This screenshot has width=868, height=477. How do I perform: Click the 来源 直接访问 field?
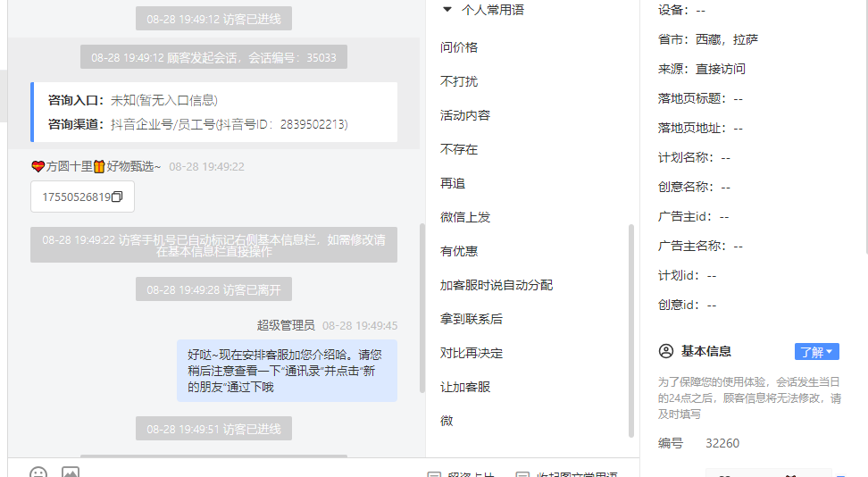(x=701, y=70)
